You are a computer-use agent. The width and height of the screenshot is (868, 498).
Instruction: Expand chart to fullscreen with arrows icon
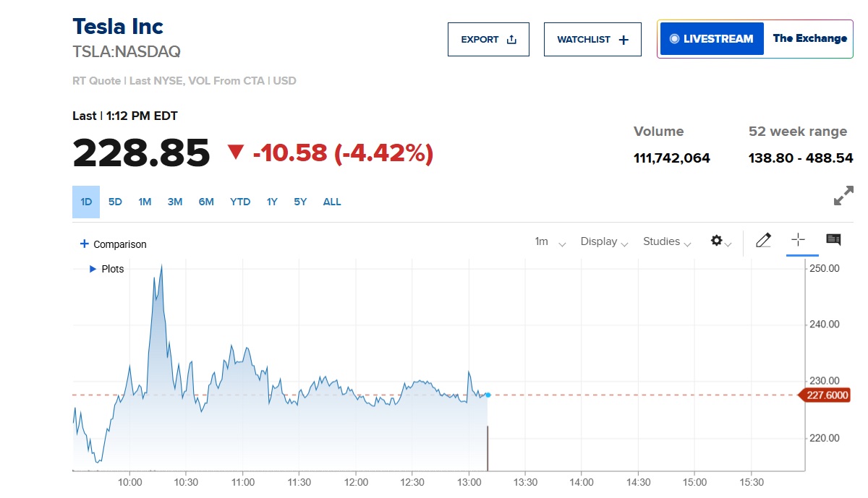pos(843,196)
